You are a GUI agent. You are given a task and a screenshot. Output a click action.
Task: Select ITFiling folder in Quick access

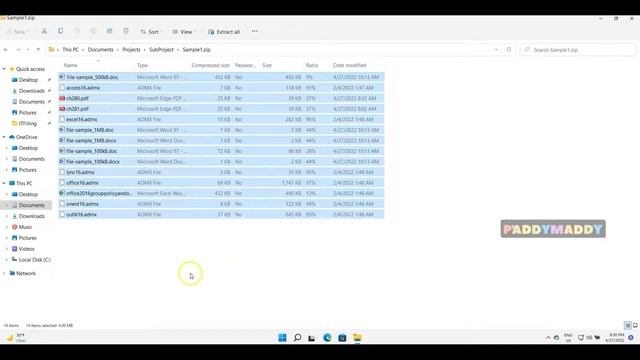point(27,123)
